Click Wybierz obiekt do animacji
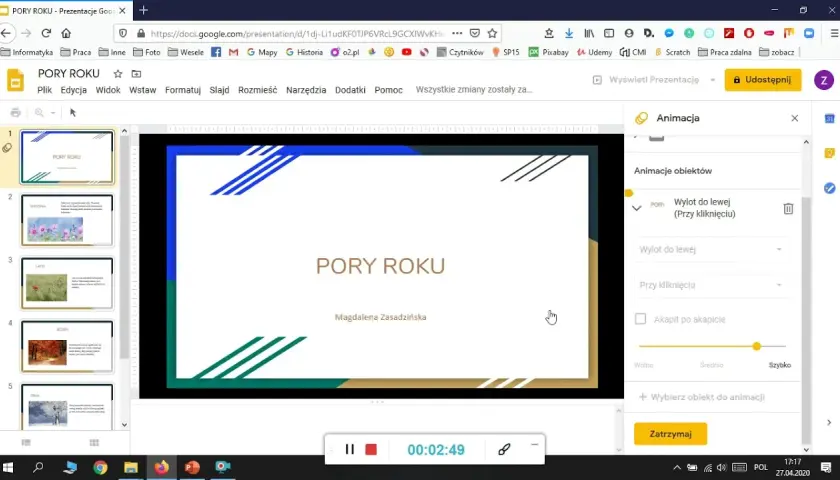The height and width of the screenshot is (480, 840). click(x=702, y=397)
